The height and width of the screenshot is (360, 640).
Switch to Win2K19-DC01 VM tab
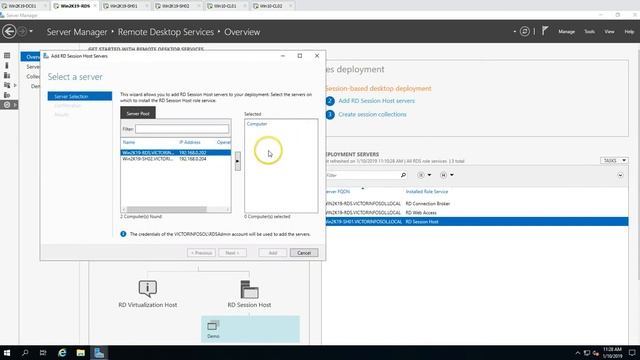pos(22,6)
